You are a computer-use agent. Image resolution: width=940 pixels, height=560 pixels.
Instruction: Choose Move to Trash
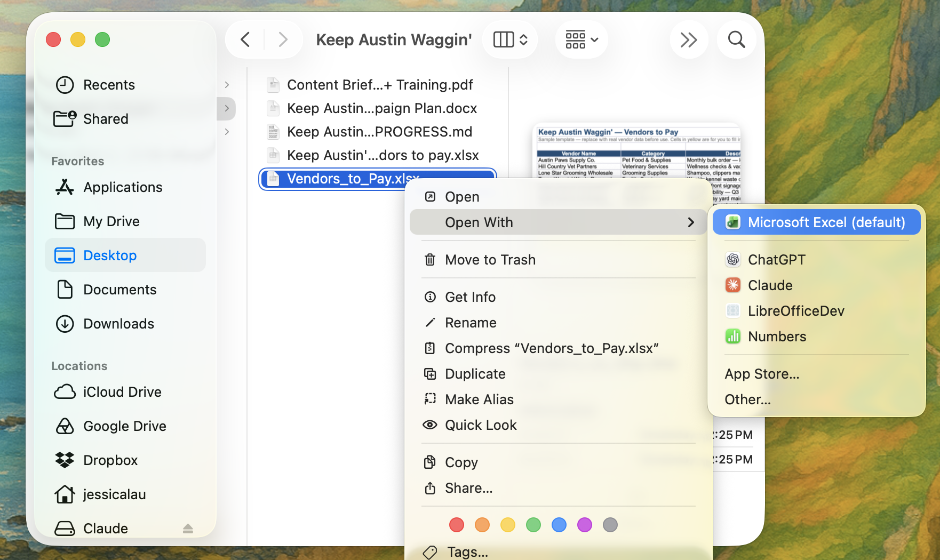(x=558, y=260)
